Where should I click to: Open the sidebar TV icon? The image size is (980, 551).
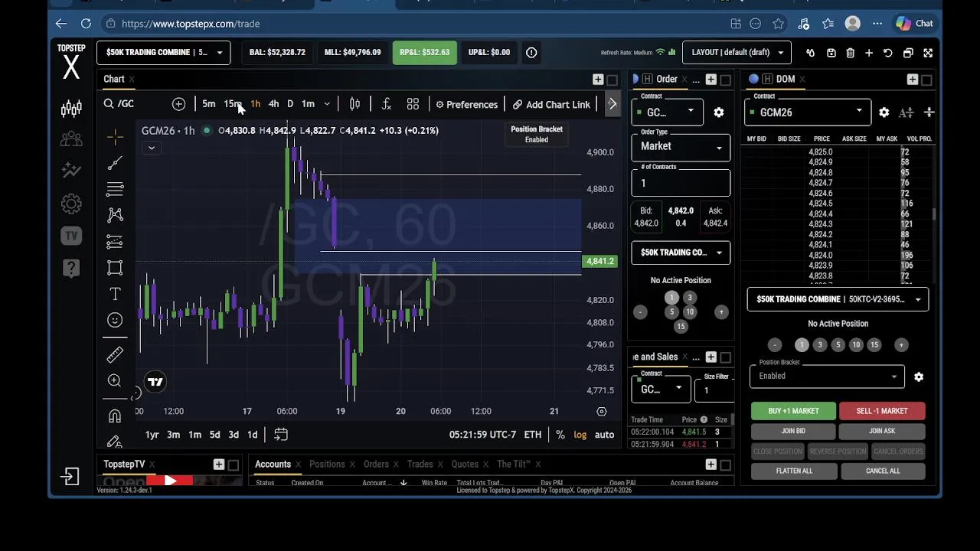[x=71, y=236]
